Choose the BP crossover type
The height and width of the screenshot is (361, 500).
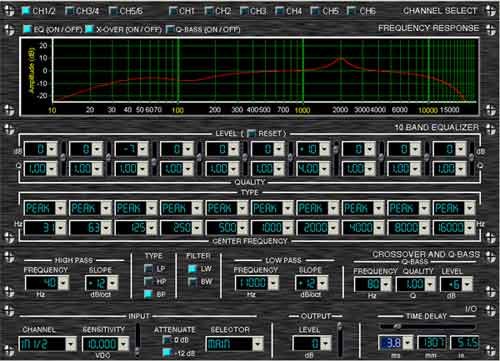[148, 294]
